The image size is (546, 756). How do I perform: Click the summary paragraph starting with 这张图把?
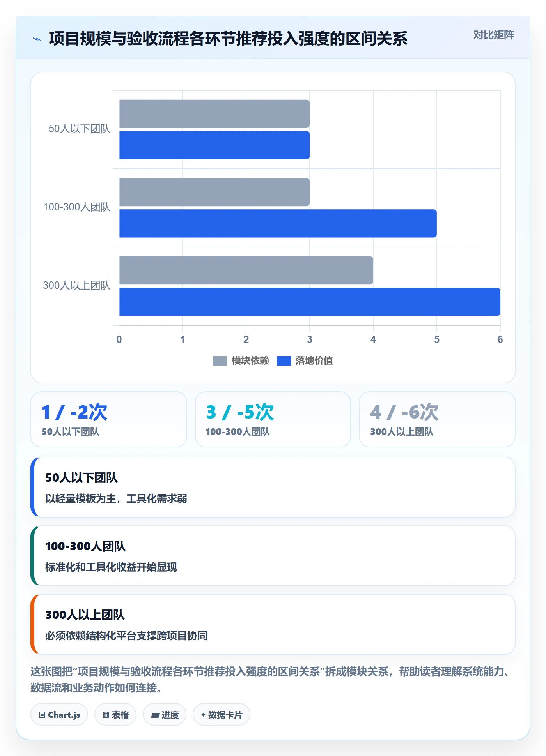272,680
